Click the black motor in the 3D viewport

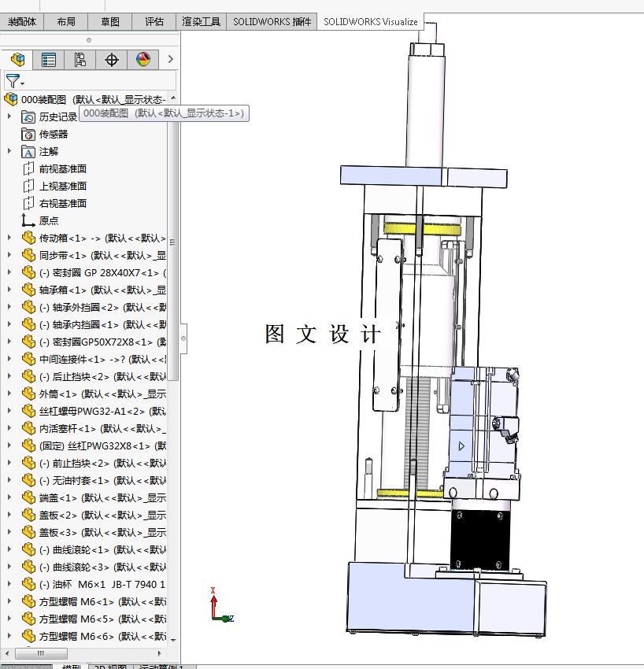(x=479, y=539)
